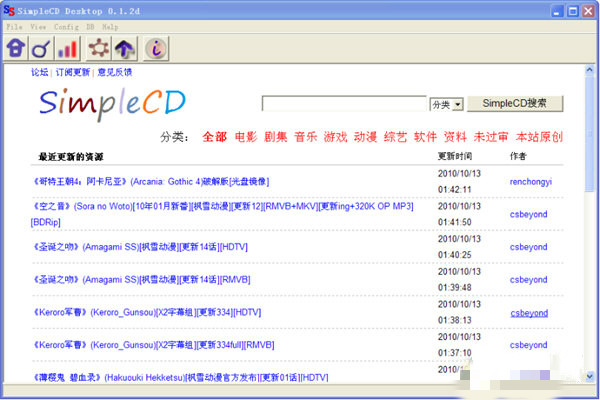Select the 动漫 anime category
The width and height of the screenshot is (600, 400).
tap(366, 137)
